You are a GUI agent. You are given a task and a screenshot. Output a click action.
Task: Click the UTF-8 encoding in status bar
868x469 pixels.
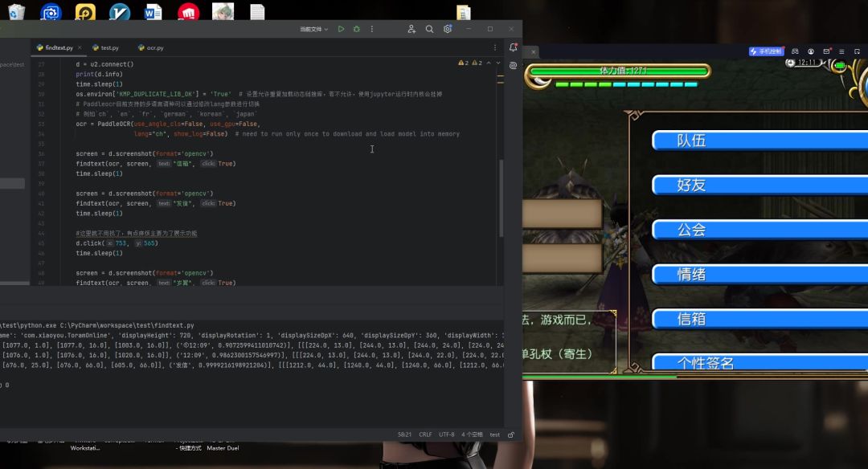tap(447, 434)
